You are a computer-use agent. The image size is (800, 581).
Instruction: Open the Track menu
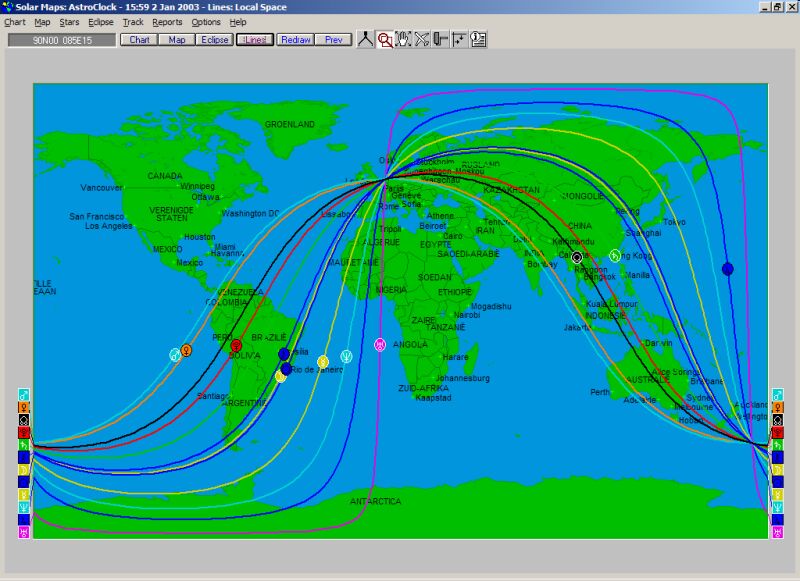pyautogui.click(x=133, y=22)
